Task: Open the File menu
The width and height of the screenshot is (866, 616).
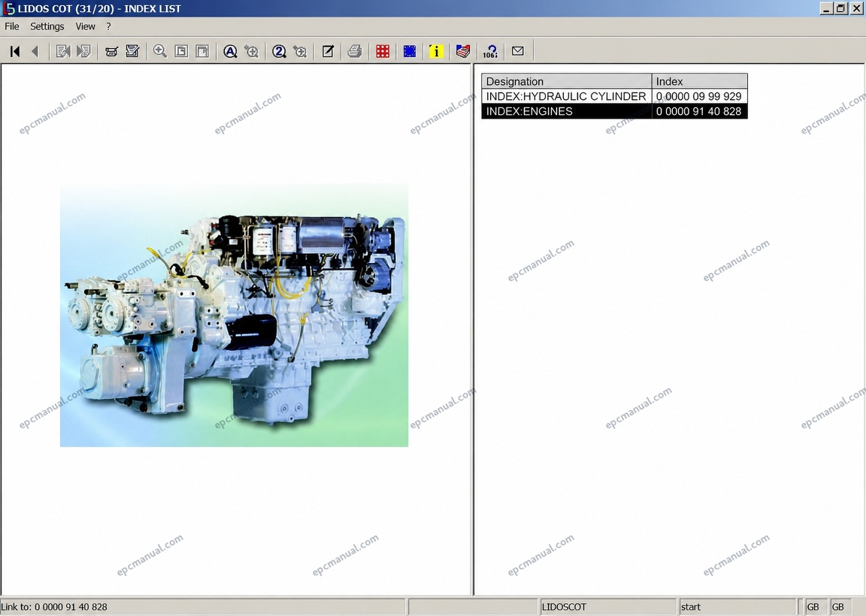Action: [x=11, y=26]
